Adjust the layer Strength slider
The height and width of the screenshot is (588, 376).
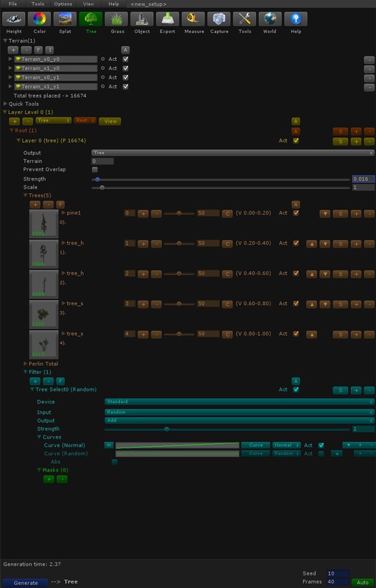tap(221, 179)
